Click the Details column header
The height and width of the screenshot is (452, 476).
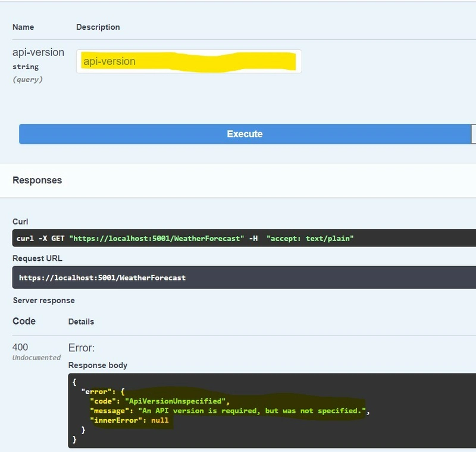pos(81,322)
